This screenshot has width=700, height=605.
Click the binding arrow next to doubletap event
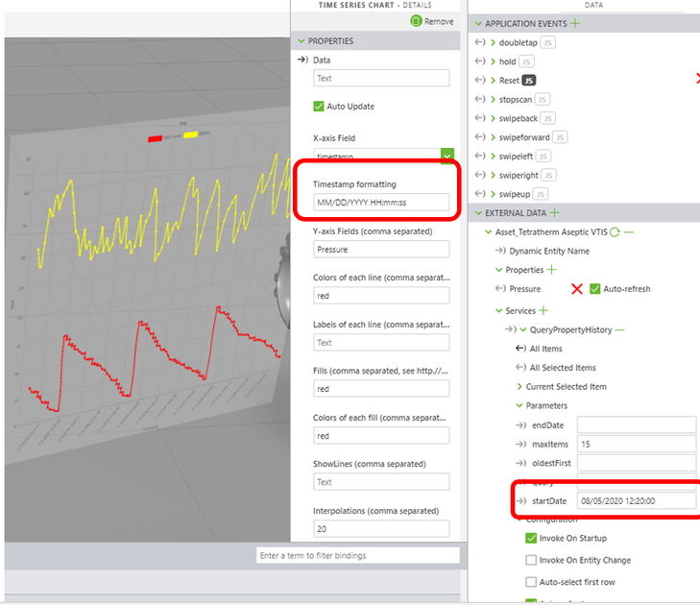pyautogui.click(x=480, y=42)
